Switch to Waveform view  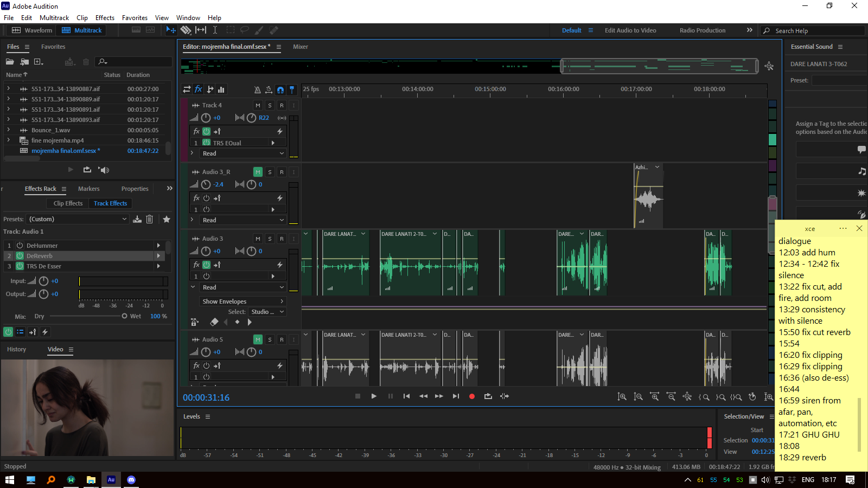(32, 30)
